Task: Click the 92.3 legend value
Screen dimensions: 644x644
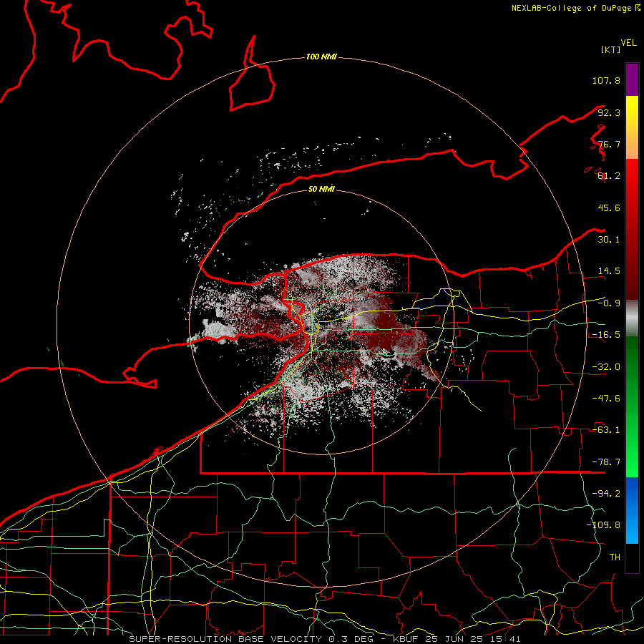Action: point(609,112)
